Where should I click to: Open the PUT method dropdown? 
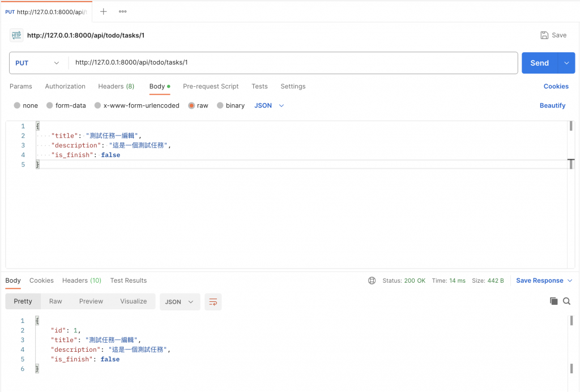(x=39, y=63)
